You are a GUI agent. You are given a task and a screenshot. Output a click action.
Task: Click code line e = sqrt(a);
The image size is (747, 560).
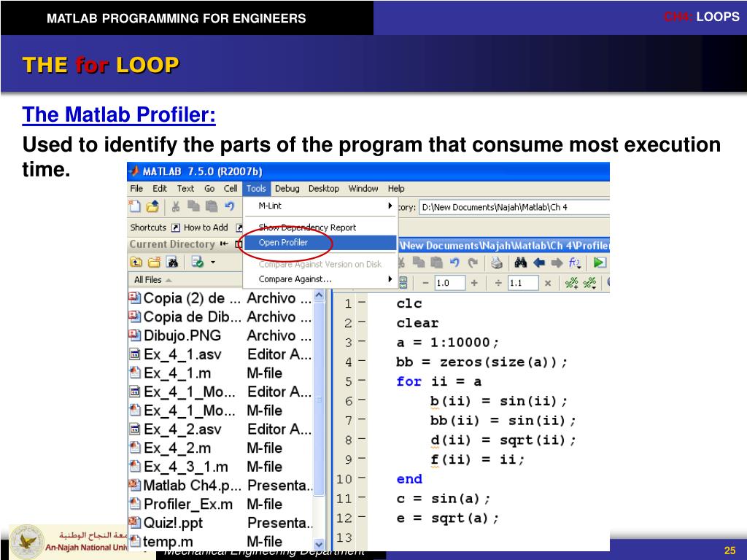point(447,518)
